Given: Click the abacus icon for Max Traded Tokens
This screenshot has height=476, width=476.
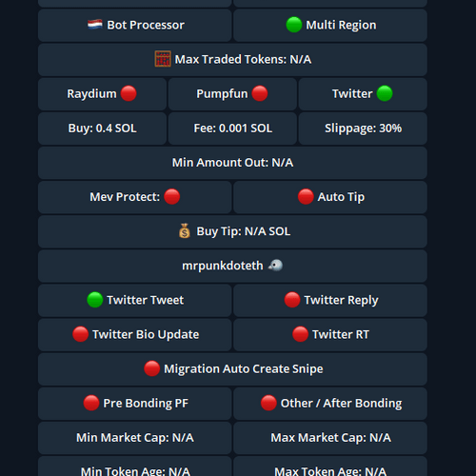Looking at the screenshot, I should pyautogui.click(x=163, y=59).
